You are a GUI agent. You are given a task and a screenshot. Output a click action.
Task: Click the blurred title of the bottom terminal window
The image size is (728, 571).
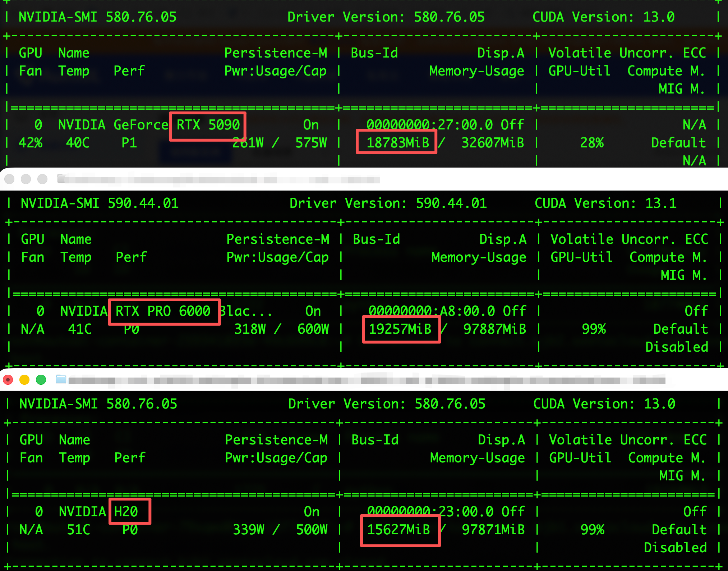(367, 380)
